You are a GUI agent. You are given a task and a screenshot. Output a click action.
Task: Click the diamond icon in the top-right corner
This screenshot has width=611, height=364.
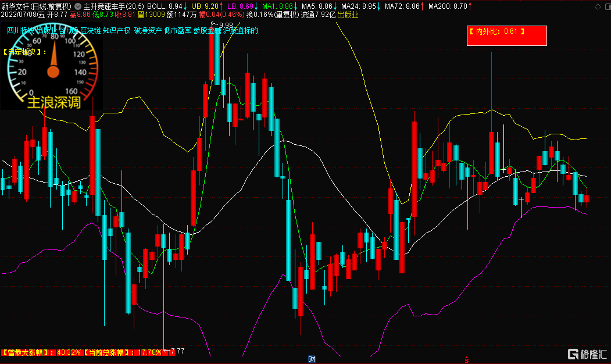598,6
